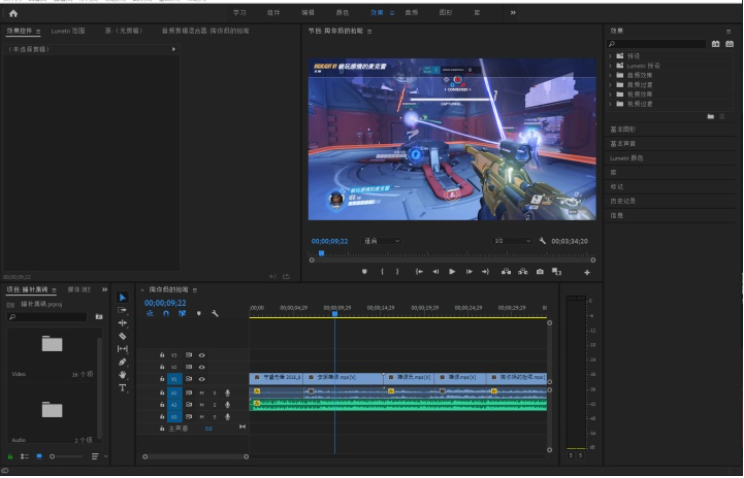
Task: Select the Pen tool in the tools panel
Action: [122, 362]
